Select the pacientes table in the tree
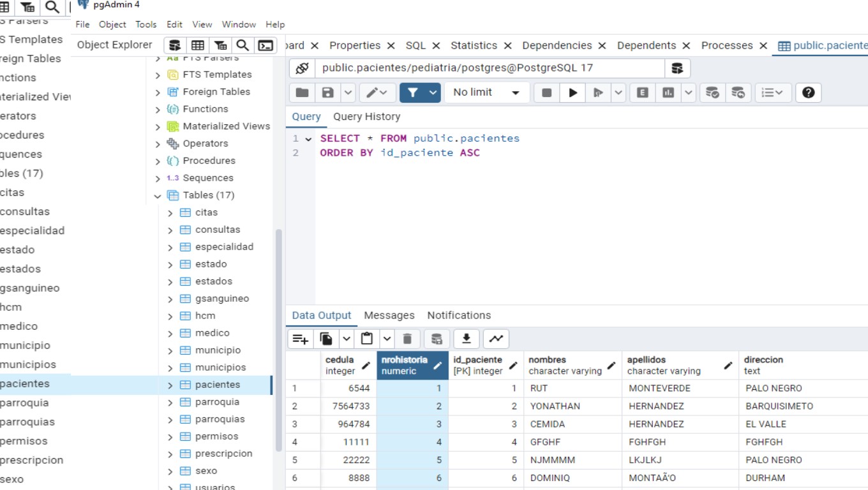868x490 pixels. pyautogui.click(x=218, y=385)
